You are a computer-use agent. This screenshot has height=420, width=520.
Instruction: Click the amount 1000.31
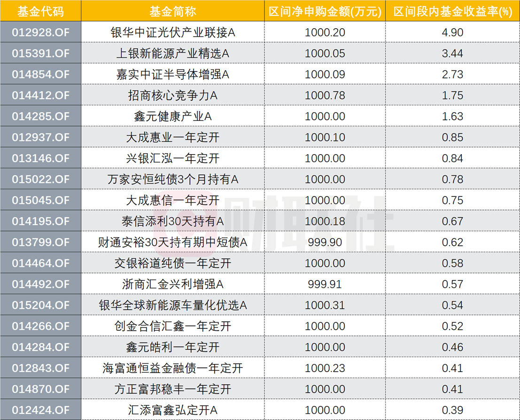click(325, 305)
